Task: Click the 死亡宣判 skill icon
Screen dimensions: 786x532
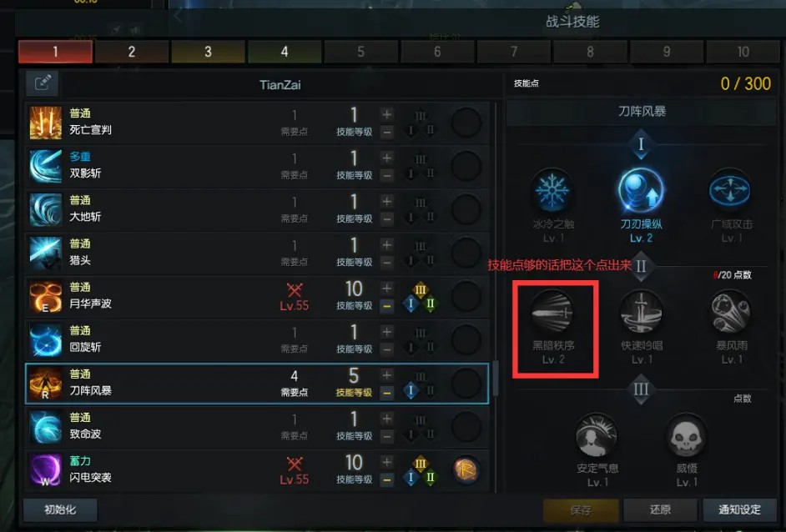Action: tap(46, 123)
